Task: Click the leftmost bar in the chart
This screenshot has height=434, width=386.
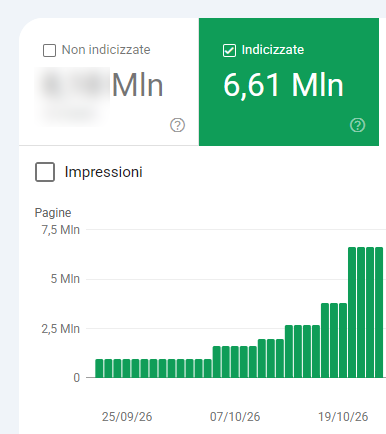Action: 99,368
